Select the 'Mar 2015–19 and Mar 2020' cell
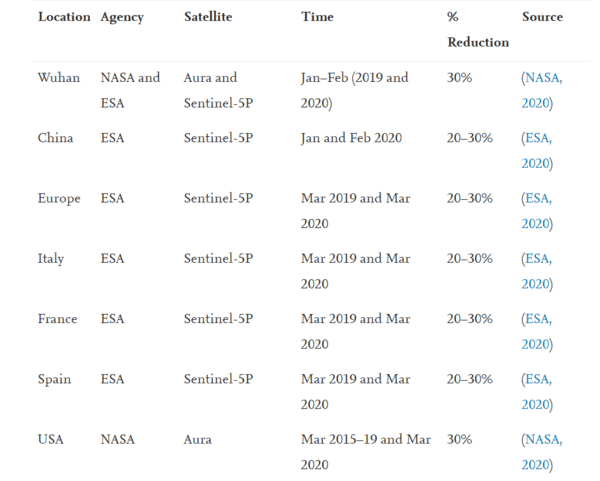The width and height of the screenshot is (600, 481). [x=366, y=452]
